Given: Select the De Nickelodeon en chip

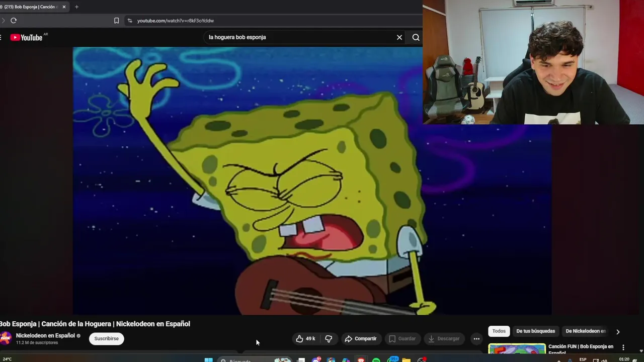Looking at the screenshot, I should pos(586,331).
